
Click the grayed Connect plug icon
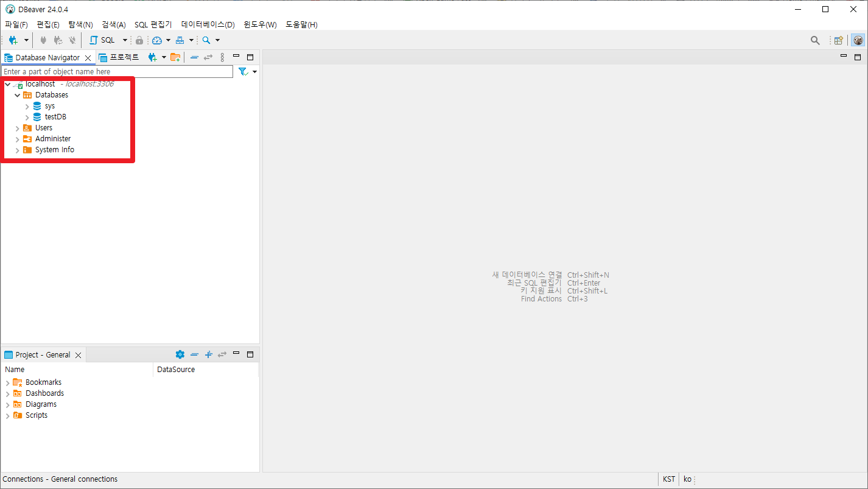point(43,40)
